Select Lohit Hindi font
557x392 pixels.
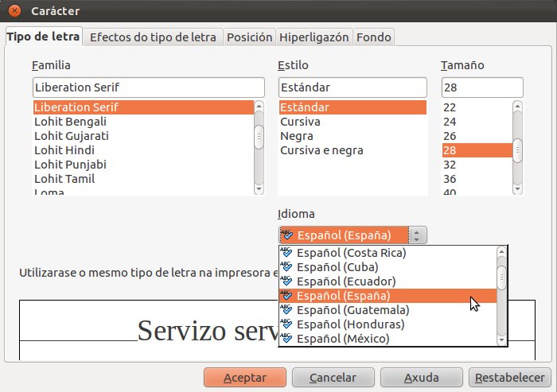coord(143,150)
